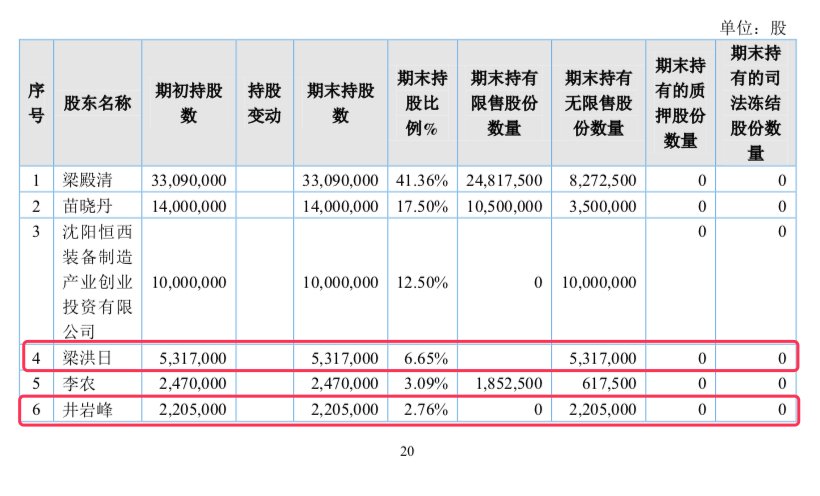Click the 期初持股数 column header
Viewport: 820px width, 496px height.
(189, 103)
